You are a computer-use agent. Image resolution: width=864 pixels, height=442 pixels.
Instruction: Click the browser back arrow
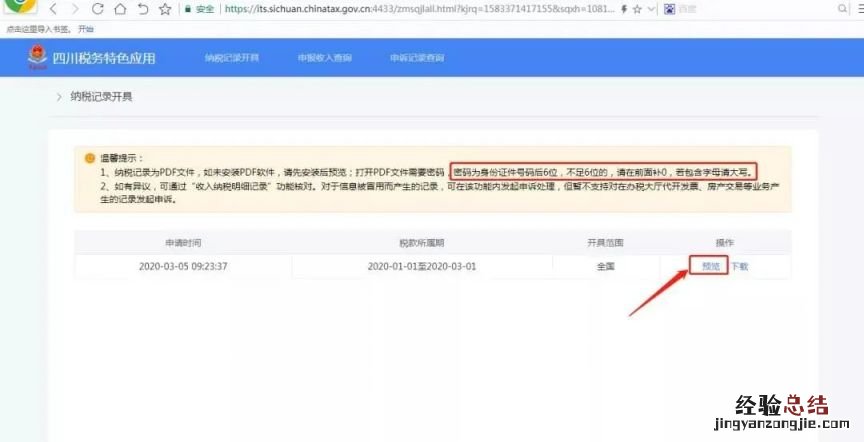pyautogui.click(x=54, y=9)
